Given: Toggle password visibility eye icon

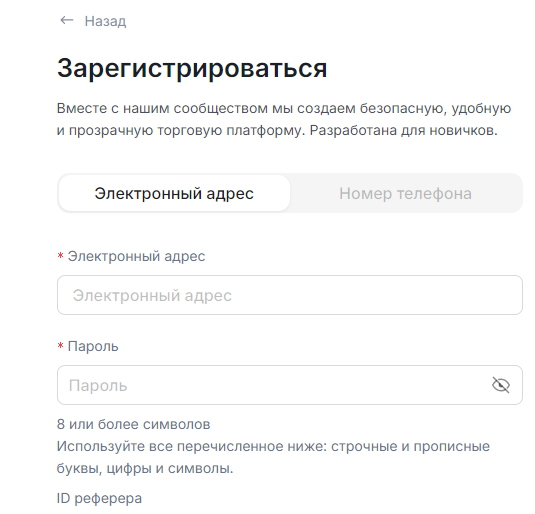Looking at the screenshot, I should (501, 385).
